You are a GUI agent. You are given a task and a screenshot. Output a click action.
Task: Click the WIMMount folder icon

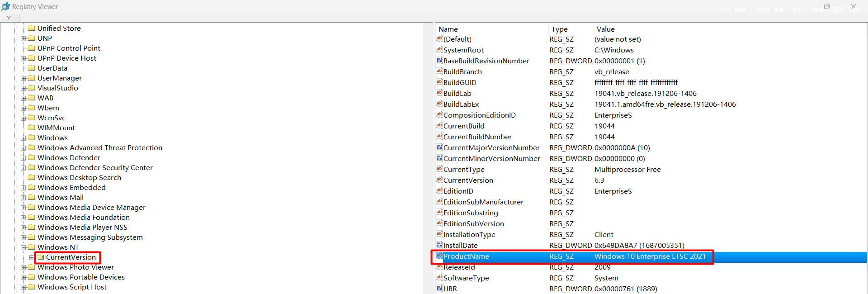coord(32,128)
